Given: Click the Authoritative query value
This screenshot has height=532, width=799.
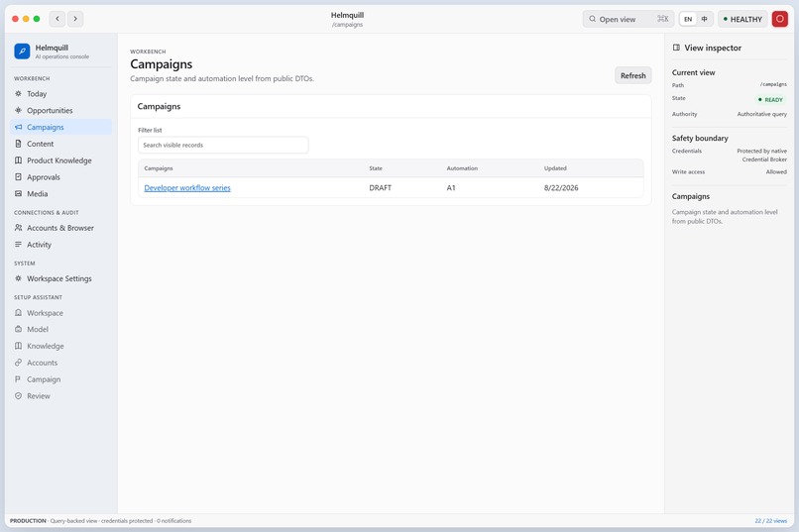Looking at the screenshot, I should [x=761, y=114].
